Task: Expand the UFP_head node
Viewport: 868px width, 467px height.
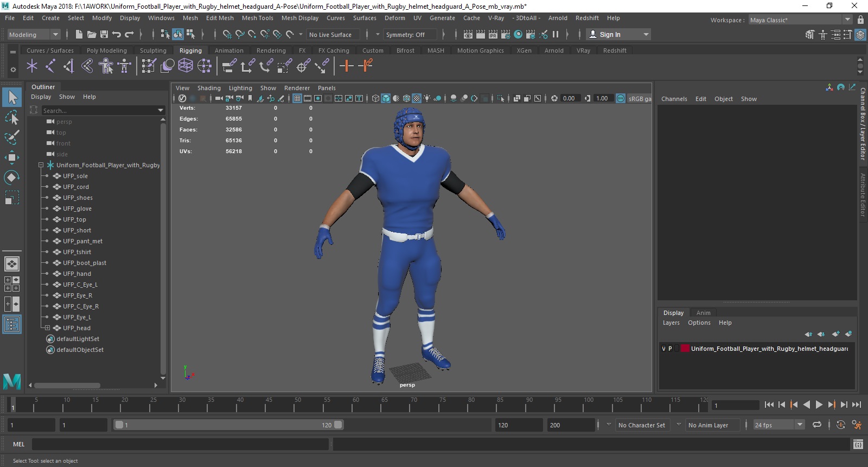Action: coord(47,328)
